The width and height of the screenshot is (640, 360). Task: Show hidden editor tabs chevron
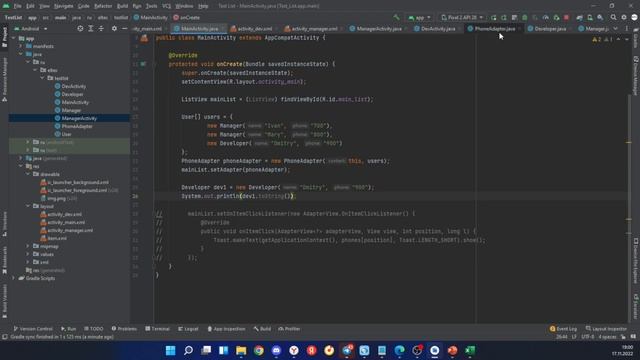click(x=616, y=29)
